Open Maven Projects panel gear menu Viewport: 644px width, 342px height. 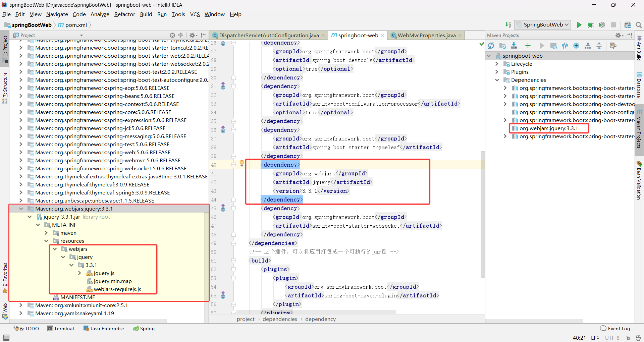[619, 35]
